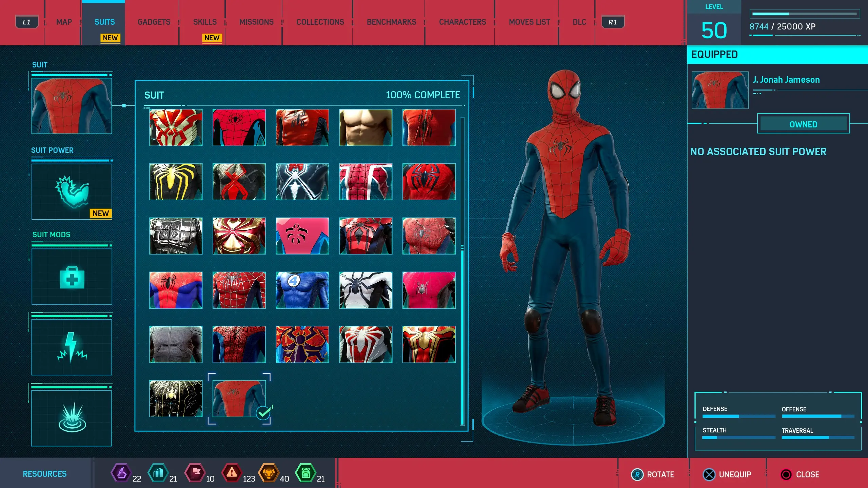This screenshot has height=488, width=868.
Task: Open the suit mod slot with lightning bolt icon
Action: click(x=72, y=347)
